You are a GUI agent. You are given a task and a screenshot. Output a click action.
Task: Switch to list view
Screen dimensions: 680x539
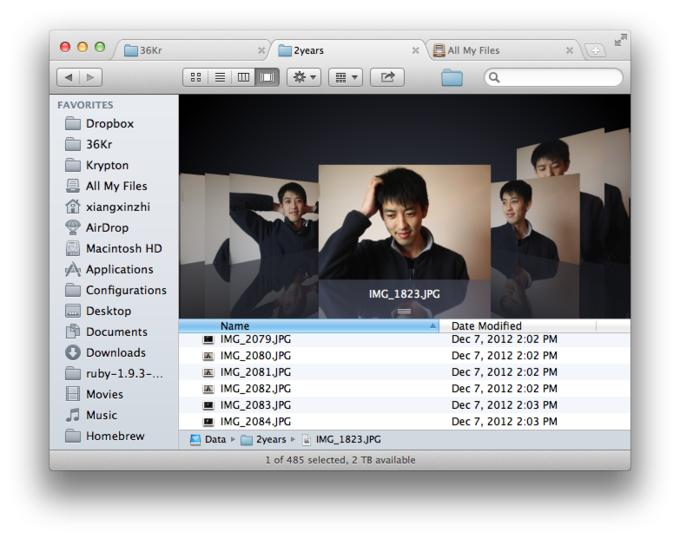(220, 78)
